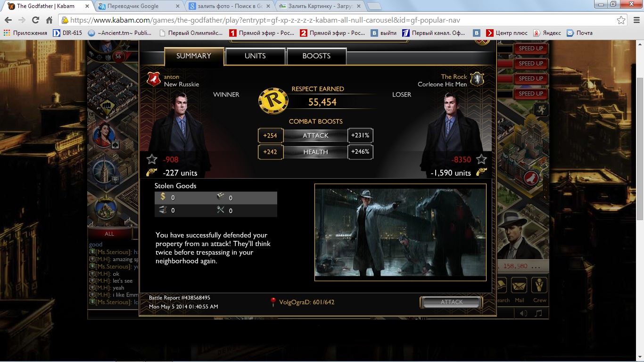
Task: Open the UNITS tab
Action: 255,56
